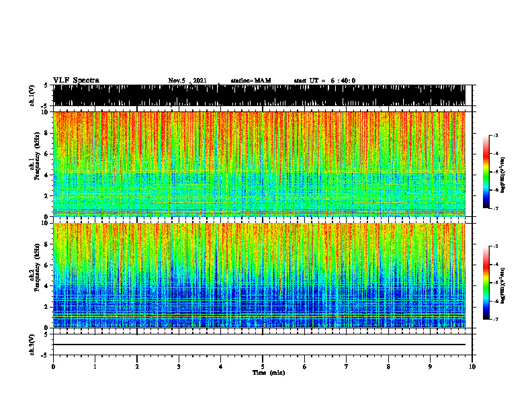Click the "-3" value on ch.1 colorbar
The height and width of the screenshot is (411, 532).
pos(496,135)
